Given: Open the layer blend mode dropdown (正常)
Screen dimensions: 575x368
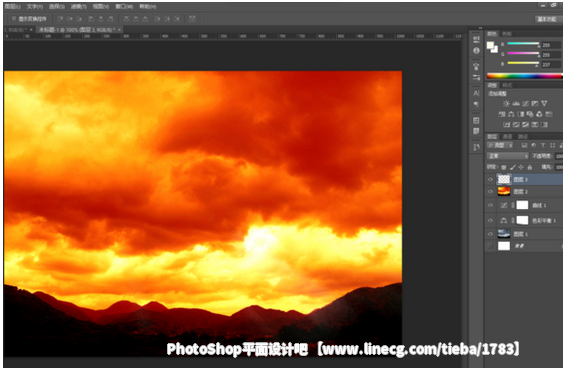Looking at the screenshot, I should click(508, 156).
